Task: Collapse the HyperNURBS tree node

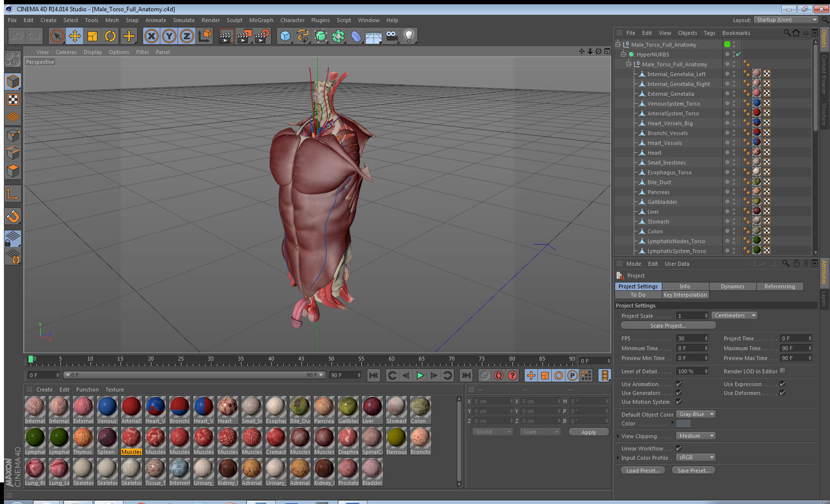Action: point(623,54)
